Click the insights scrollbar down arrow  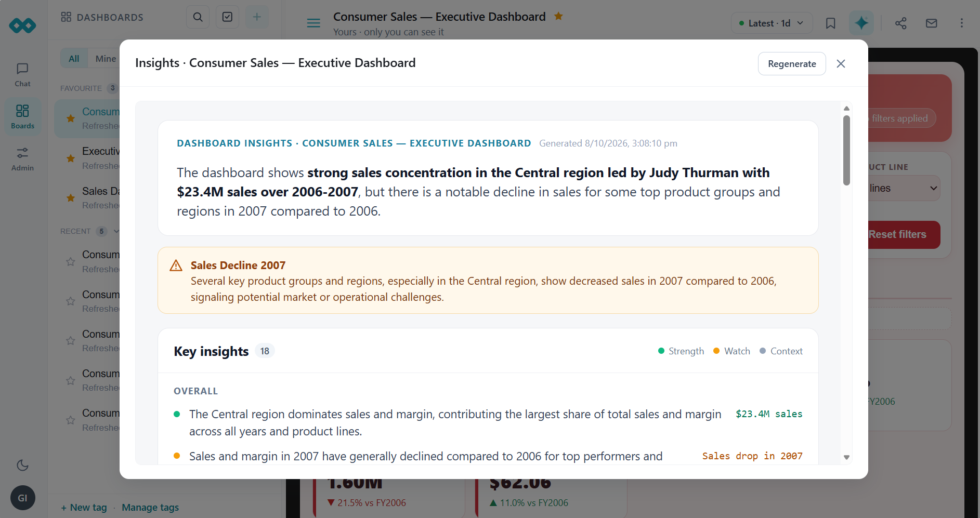pos(846,457)
